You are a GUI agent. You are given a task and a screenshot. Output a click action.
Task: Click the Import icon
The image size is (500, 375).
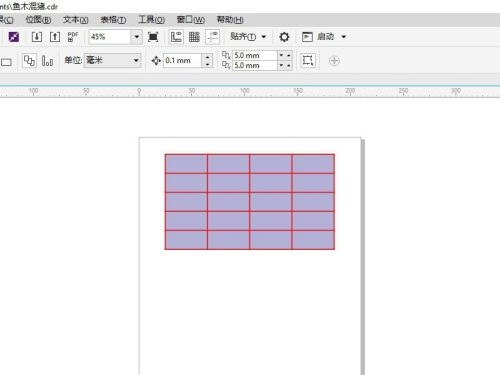tap(37, 37)
